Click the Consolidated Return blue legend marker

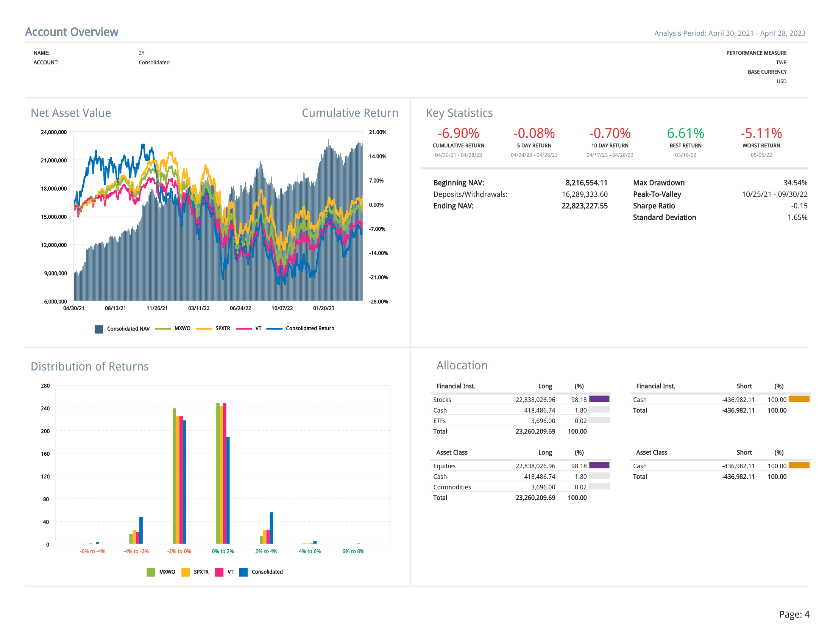click(274, 328)
